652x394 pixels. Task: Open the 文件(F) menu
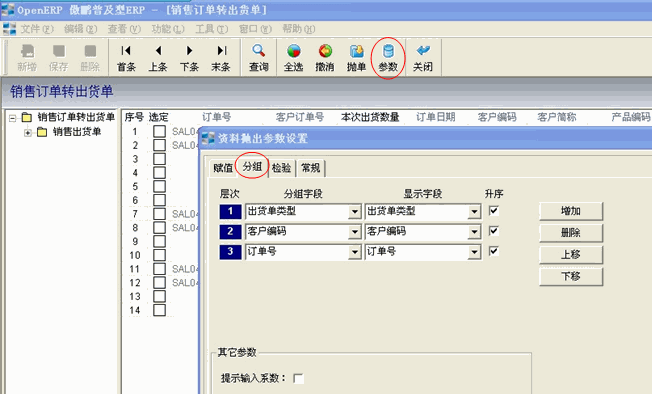coord(37,29)
